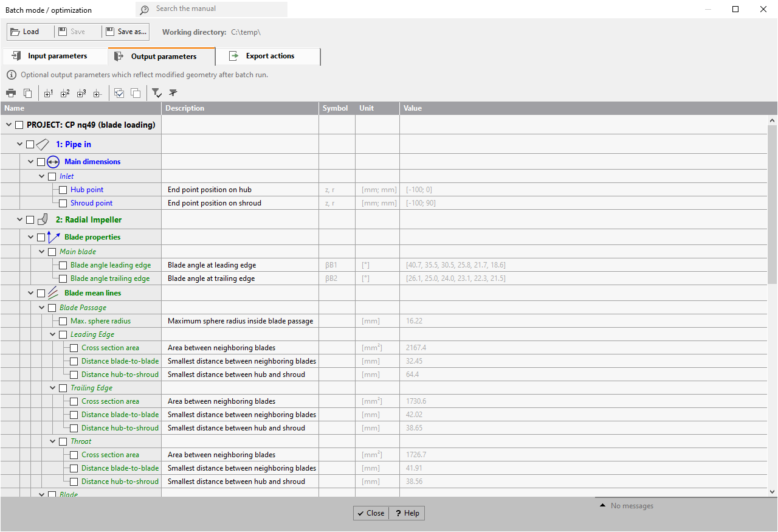Click the Blade mean lines icon
This screenshot has width=778, height=532.
point(53,293)
